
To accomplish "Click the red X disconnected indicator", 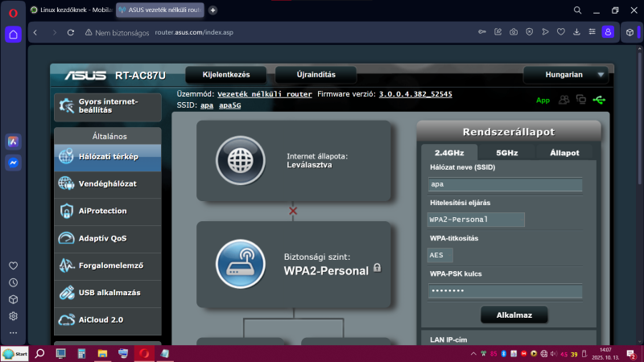I will pyautogui.click(x=293, y=211).
